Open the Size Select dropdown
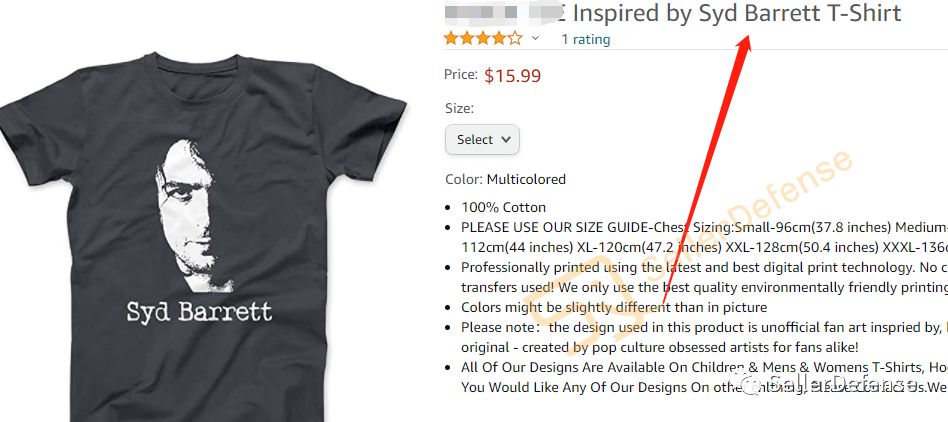The height and width of the screenshot is (422, 948). coord(482,139)
